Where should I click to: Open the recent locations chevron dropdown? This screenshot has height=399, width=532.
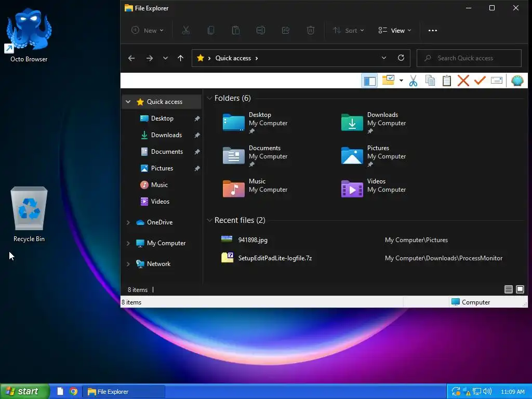165,58
